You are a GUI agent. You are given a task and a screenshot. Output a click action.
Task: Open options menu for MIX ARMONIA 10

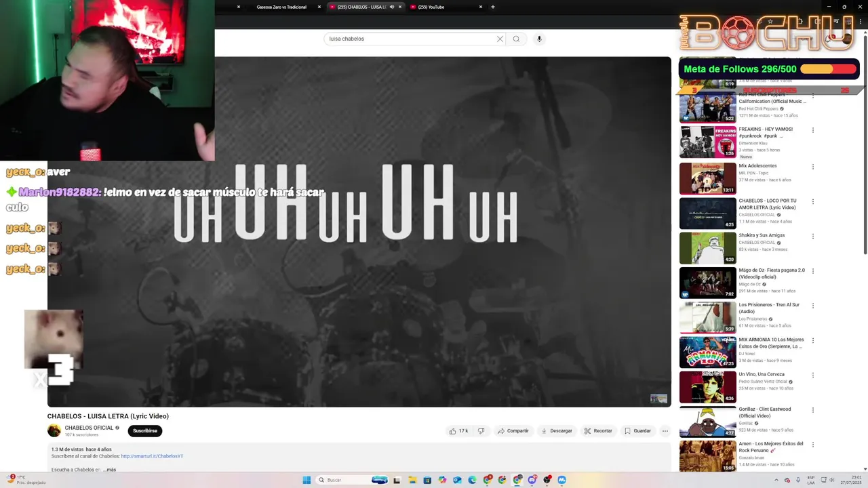[x=813, y=341]
